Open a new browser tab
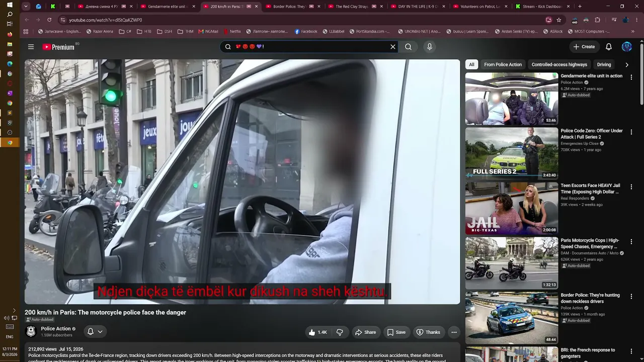The image size is (644, 362). click(580, 7)
